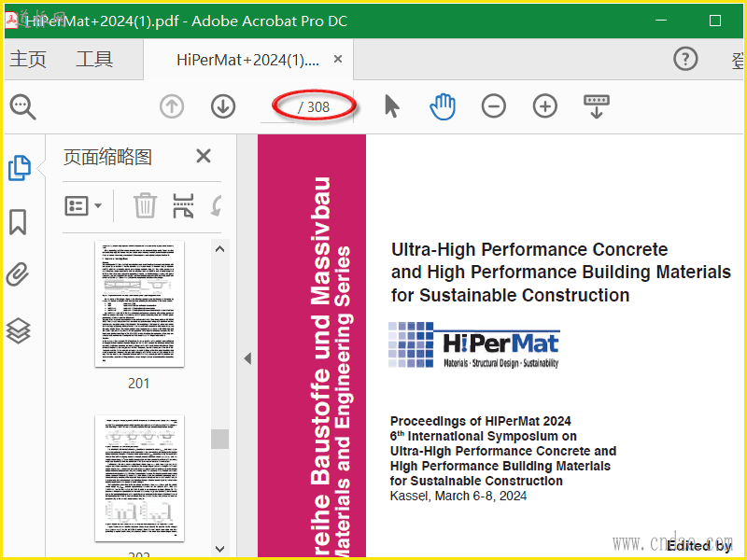Click the 页面缩略图 panel title
The image size is (747, 560).
click(107, 157)
